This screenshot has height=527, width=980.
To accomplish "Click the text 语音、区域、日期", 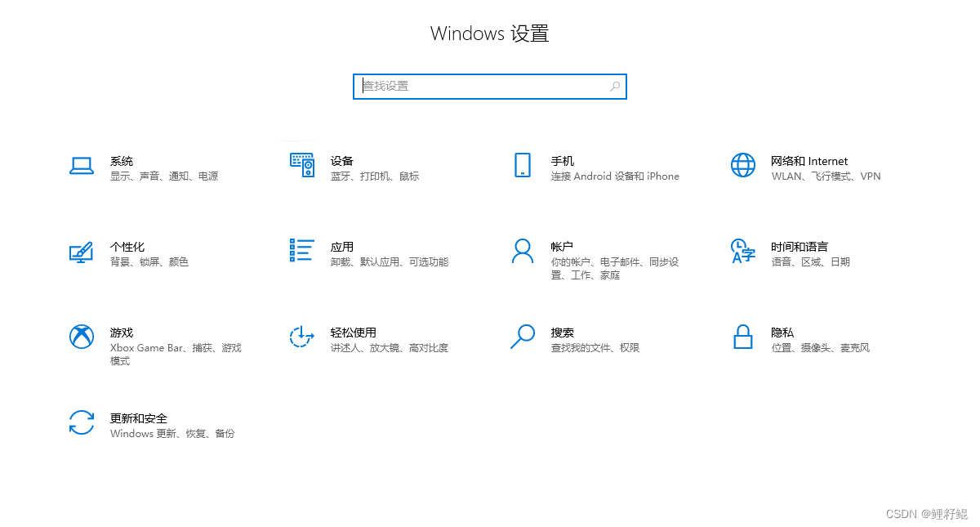I will click(810, 262).
